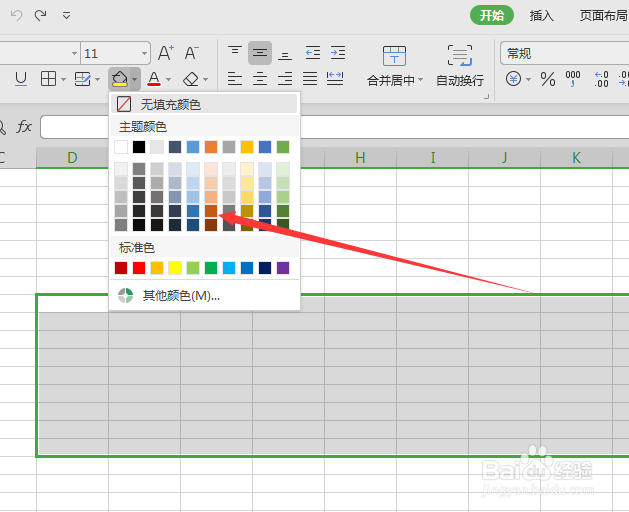Decrease indent icon

(312, 53)
